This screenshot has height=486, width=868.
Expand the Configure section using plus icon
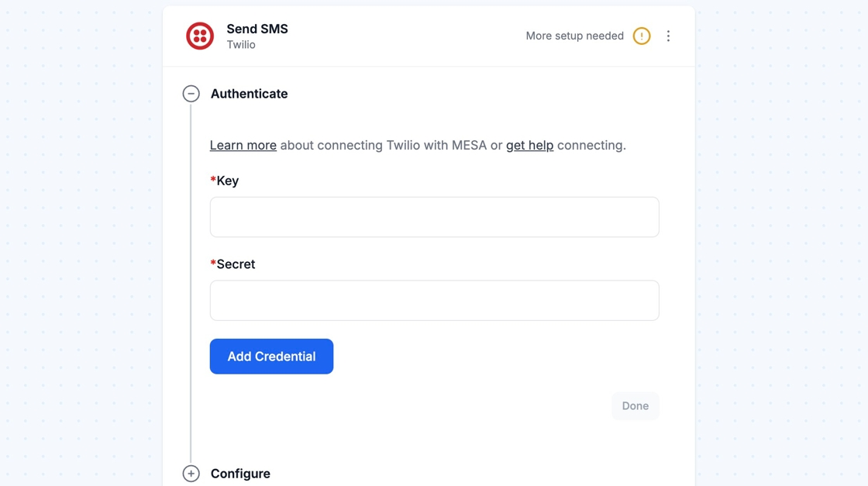191,474
